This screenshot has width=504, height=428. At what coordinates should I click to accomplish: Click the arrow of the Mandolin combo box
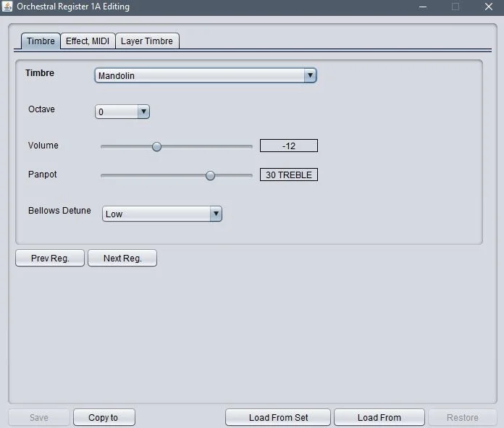310,75
